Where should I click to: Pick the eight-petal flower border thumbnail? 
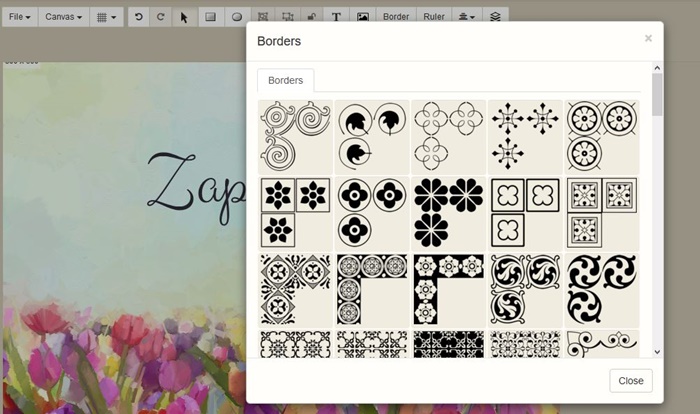coord(448,213)
